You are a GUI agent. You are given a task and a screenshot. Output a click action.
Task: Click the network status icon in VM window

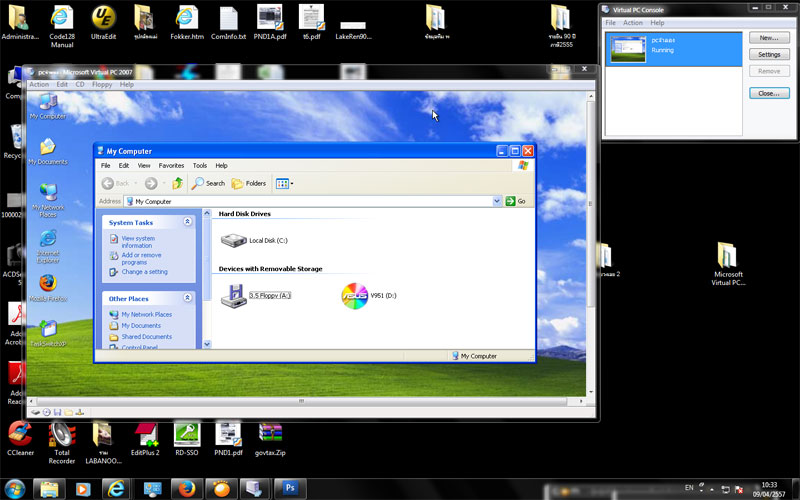(x=80, y=412)
